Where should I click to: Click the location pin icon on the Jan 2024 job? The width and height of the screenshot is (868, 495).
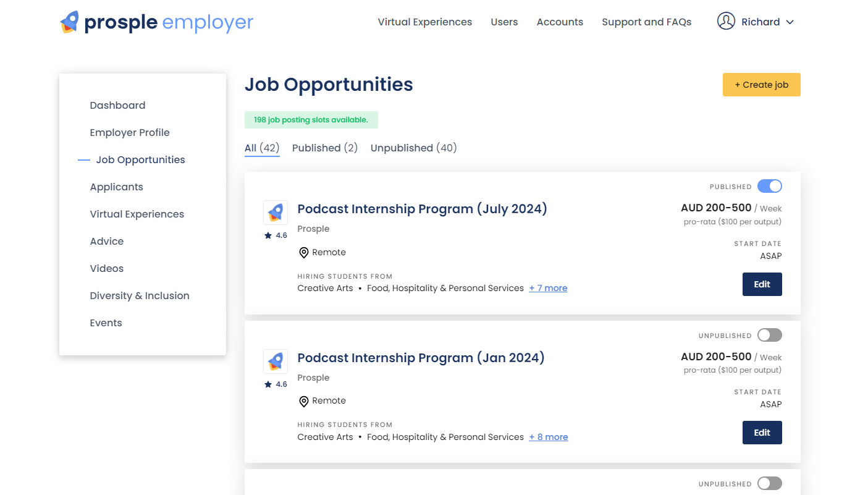[x=303, y=402]
